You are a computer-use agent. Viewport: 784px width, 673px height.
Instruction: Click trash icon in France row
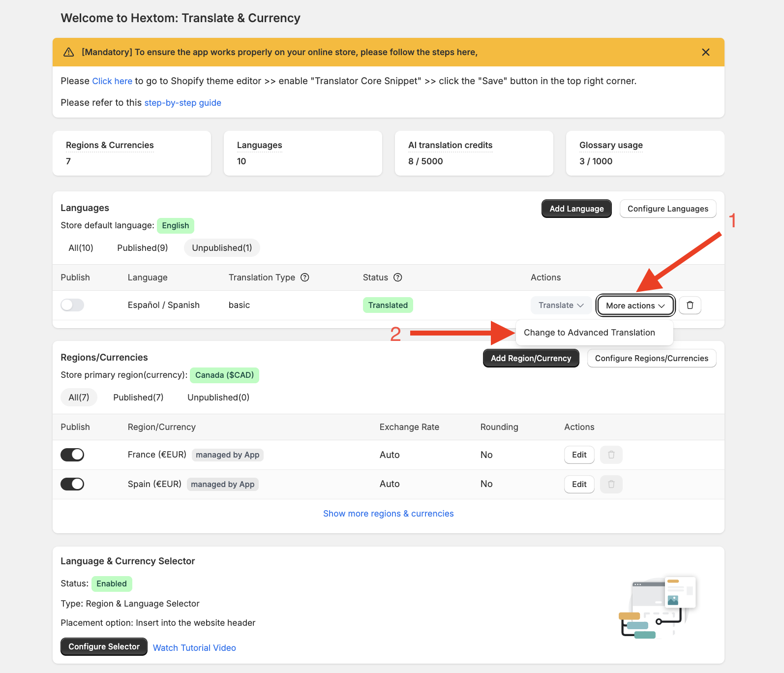coord(611,455)
